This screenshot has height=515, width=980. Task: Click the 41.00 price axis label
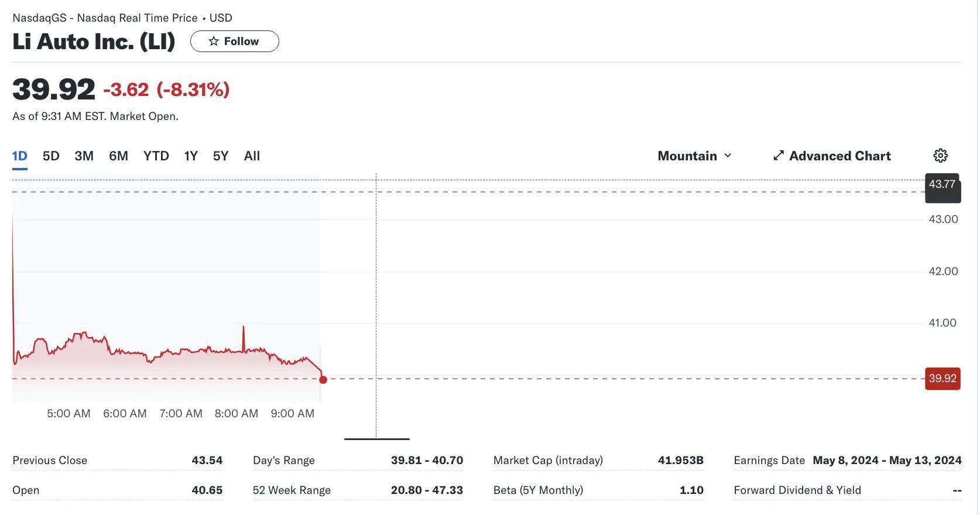[x=943, y=323]
